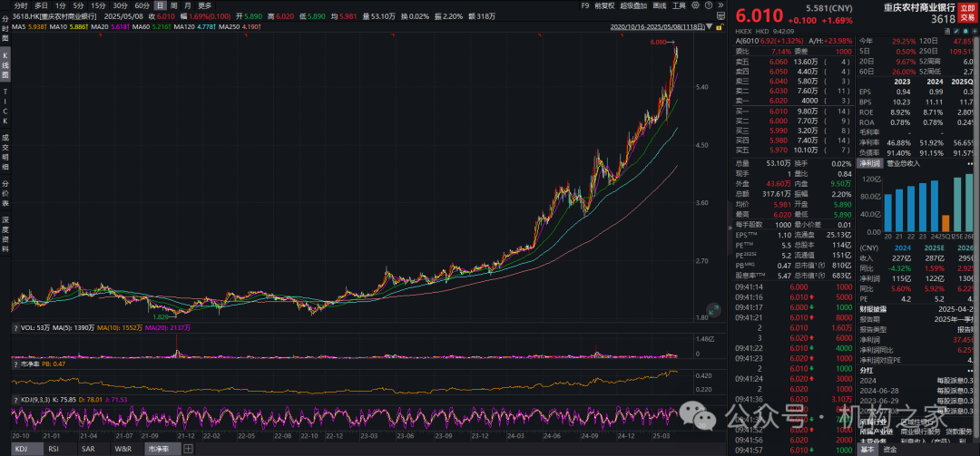The height and width of the screenshot is (456, 980).
Task: Click the 立即交易 trade button
Action: [967, 13]
